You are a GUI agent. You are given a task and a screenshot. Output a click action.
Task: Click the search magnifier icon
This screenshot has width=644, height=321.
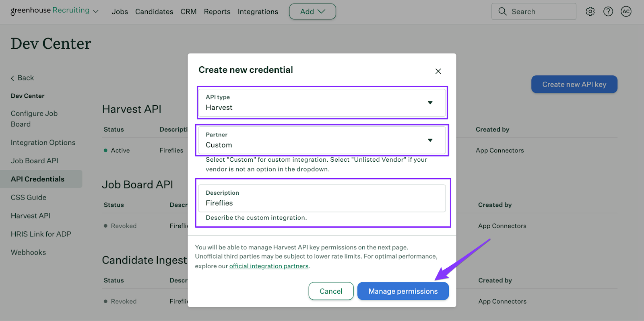(502, 12)
